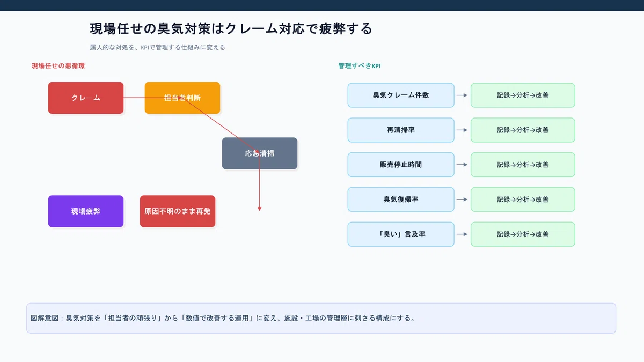This screenshot has height=362, width=644.
Task: Select the slide title 現場任せの臭気対策はクレーム対応で疲弊する
Action: [x=231, y=28]
